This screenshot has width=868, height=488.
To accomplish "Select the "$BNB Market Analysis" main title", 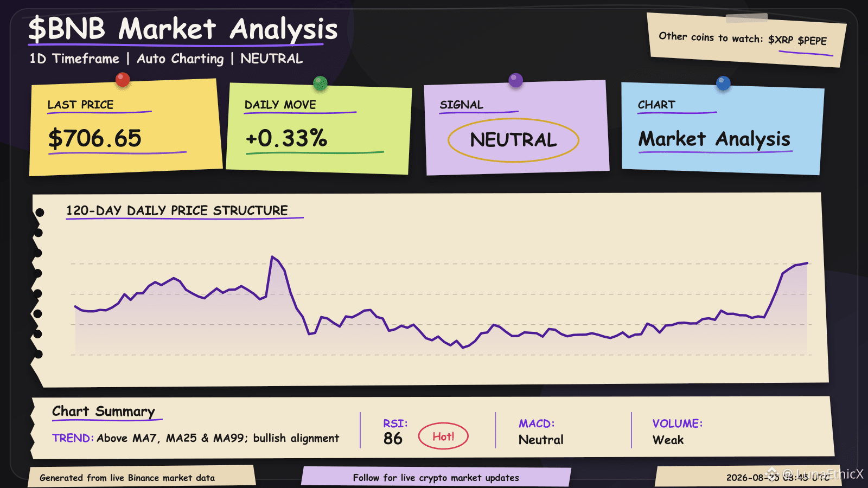I will 183,29.
